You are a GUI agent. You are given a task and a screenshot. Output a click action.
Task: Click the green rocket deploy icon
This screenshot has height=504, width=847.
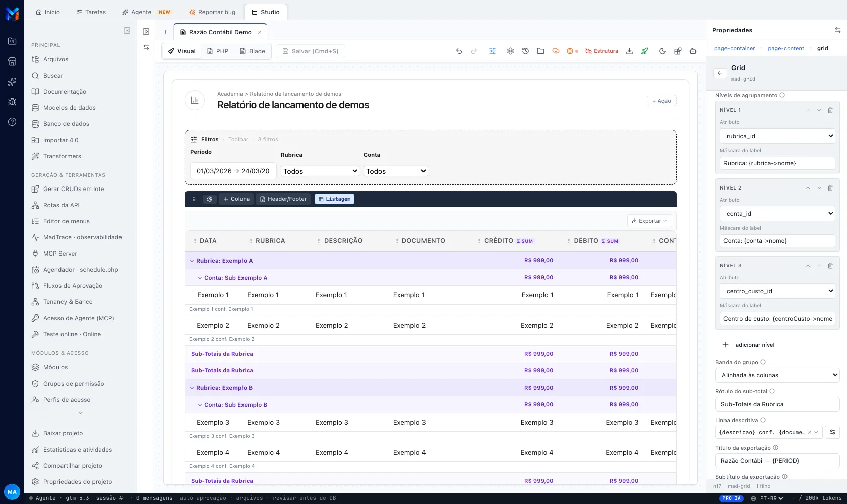(x=644, y=51)
